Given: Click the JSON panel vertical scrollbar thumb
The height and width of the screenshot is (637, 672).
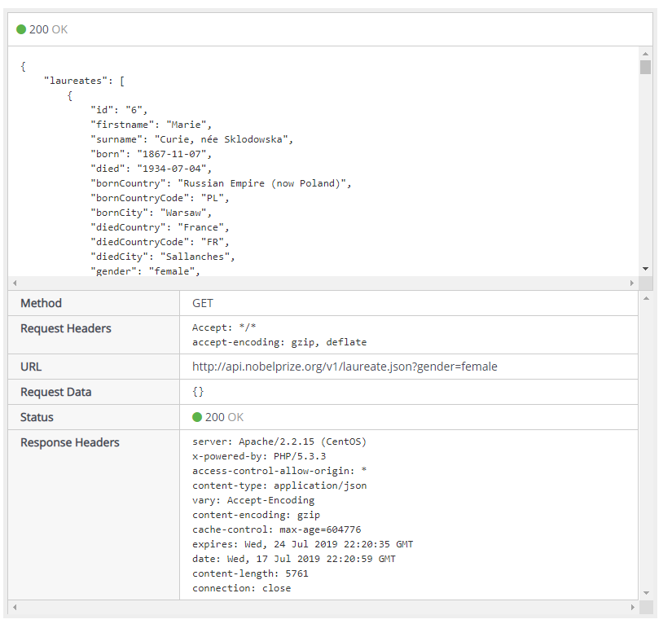Looking at the screenshot, I should point(645,67).
